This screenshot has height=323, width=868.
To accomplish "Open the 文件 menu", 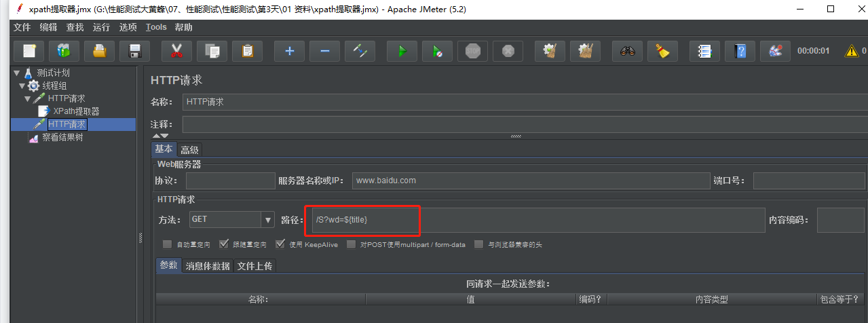I will [x=22, y=27].
